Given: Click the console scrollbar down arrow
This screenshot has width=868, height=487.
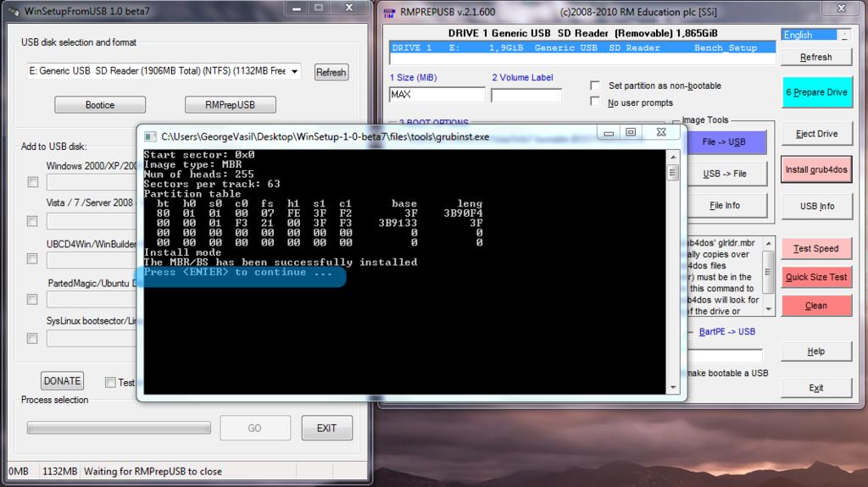Looking at the screenshot, I should coord(673,387).
